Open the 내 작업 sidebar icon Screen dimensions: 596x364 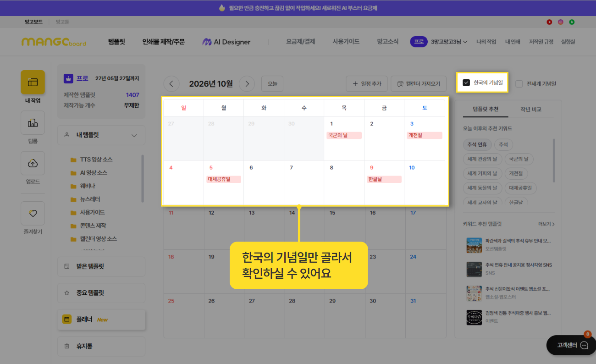[33, 83]
